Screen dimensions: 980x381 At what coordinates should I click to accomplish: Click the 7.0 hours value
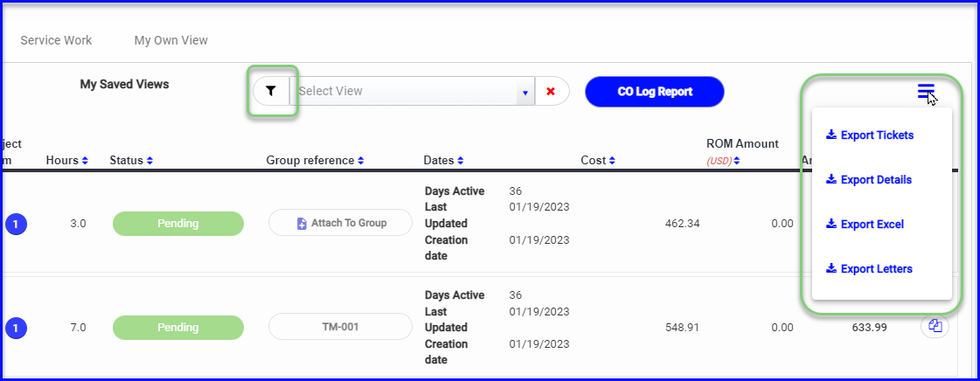(x=78, y=328)
